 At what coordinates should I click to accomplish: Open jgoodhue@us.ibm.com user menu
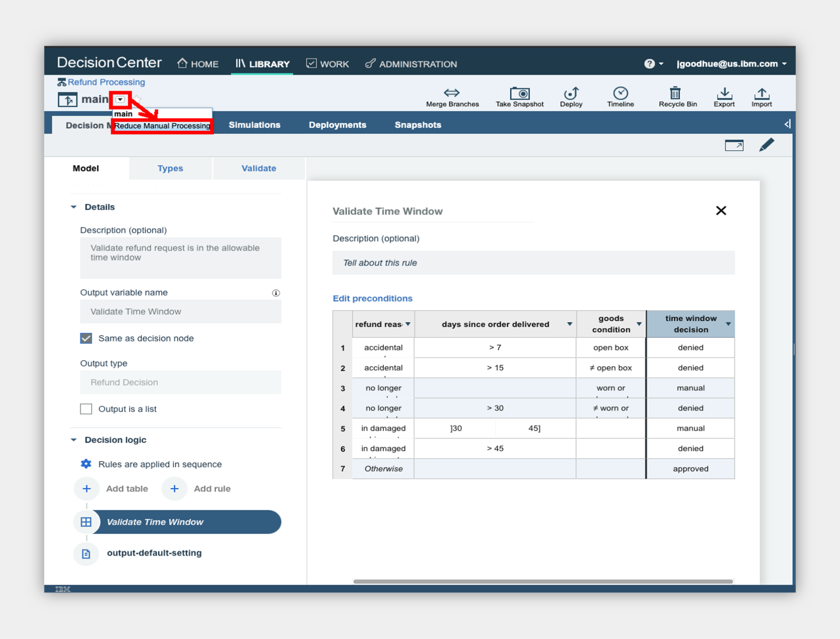click(x=731, y=64)
